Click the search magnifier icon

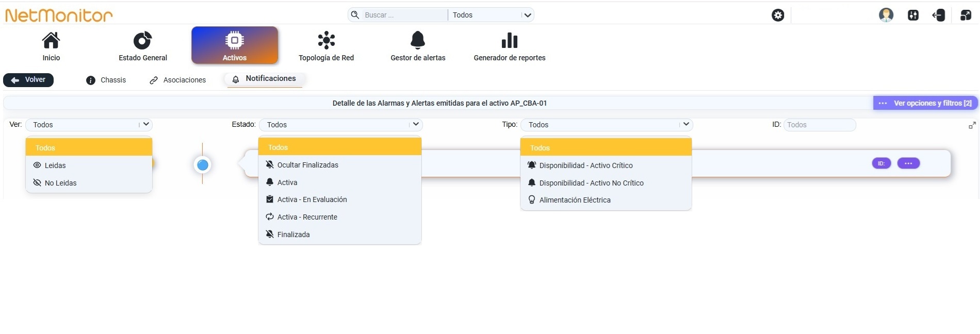tap(355, 15)
